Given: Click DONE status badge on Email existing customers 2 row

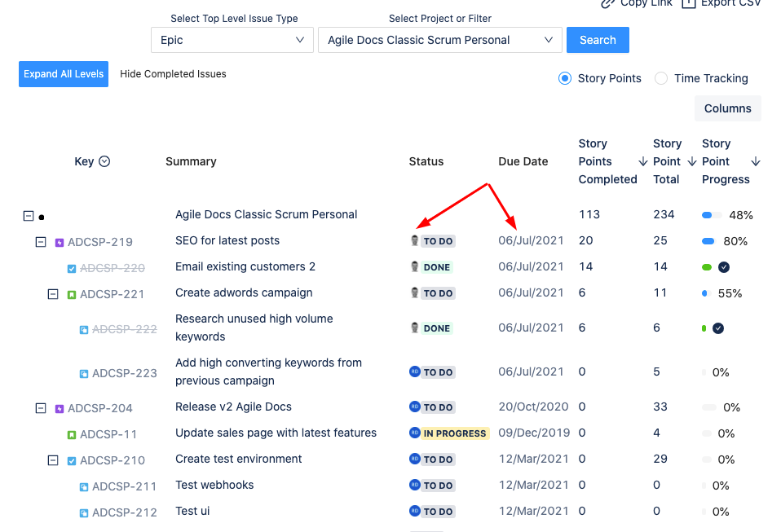Looking at the screenshot, I should coord(437,267).
